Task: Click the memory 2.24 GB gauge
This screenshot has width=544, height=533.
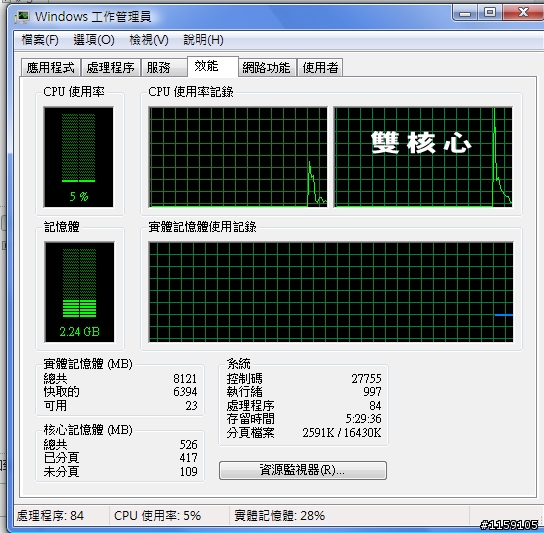Action: tap(79, 292)
